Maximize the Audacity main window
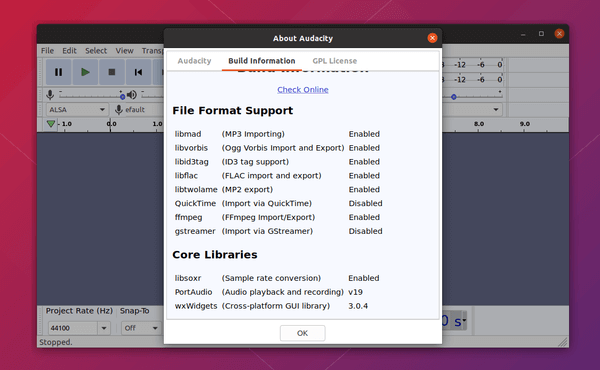 coord(541,34)
